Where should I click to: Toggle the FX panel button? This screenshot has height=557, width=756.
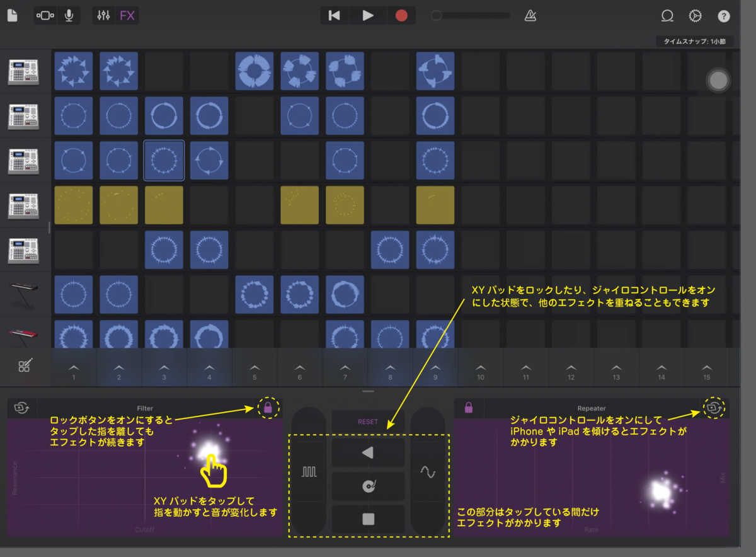pyautogui.click(x=127, y=16)
